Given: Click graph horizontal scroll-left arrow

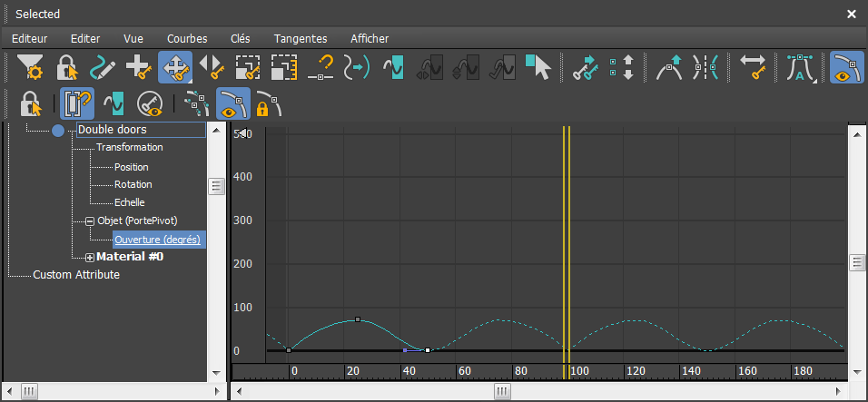Looking at the screenshot, I should tap(239, 391).
